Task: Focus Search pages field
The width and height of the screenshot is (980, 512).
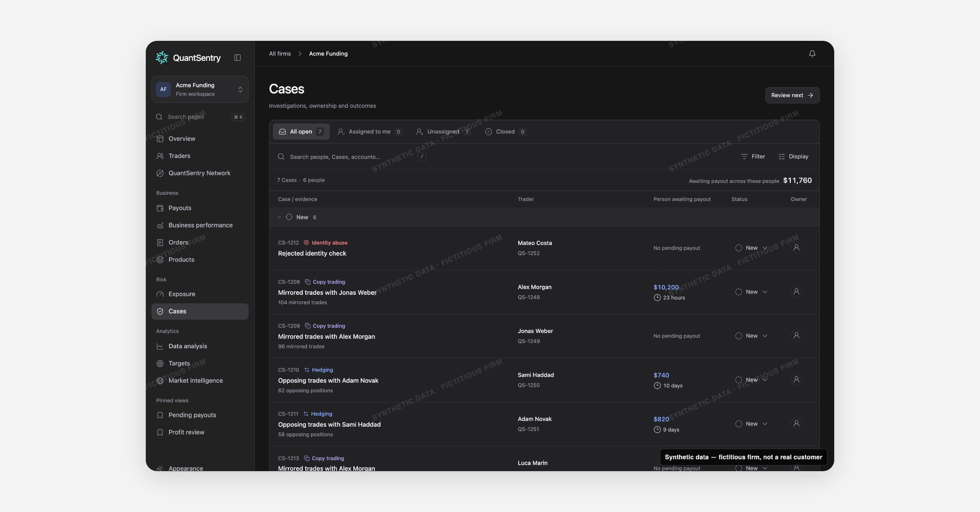Action: [200, 117]
